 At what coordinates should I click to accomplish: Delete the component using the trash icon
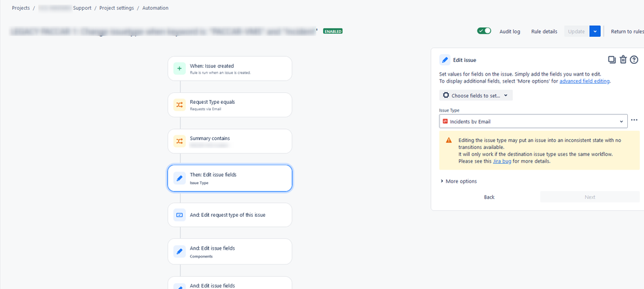click(x=623, y=60)
